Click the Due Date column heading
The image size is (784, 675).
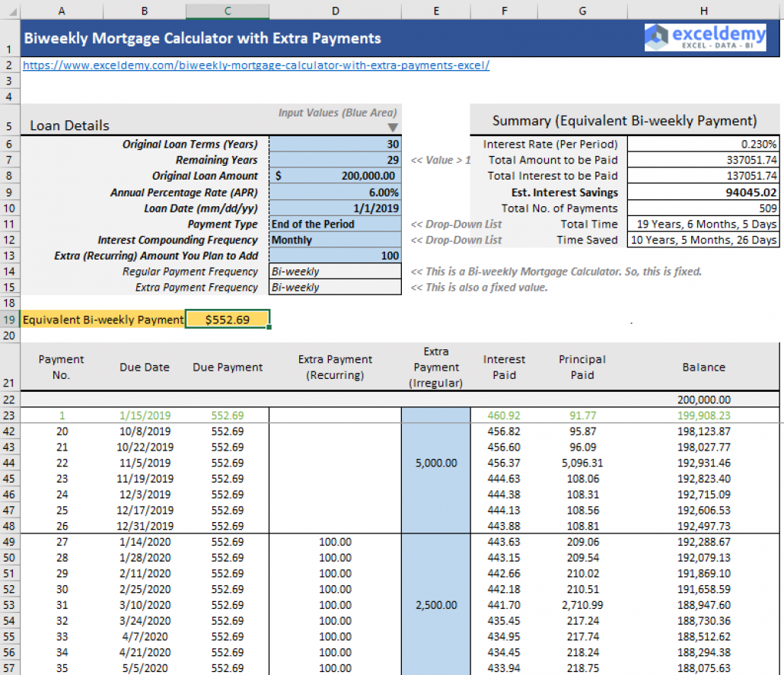[145, 367]
